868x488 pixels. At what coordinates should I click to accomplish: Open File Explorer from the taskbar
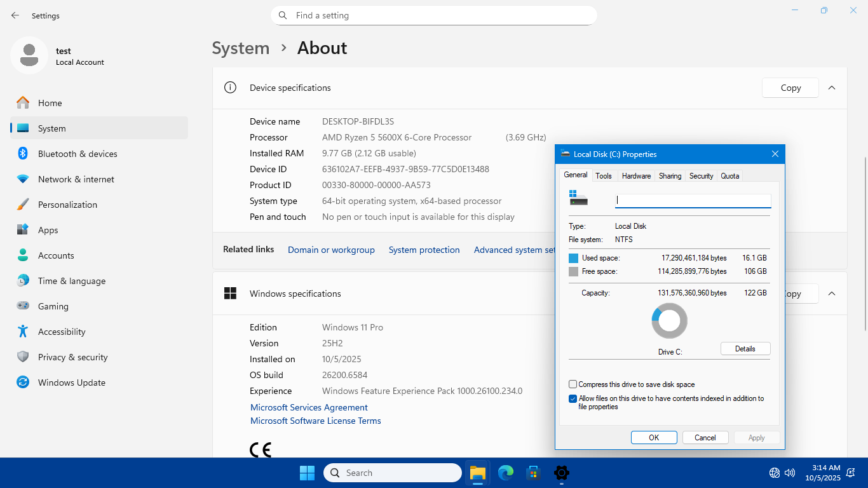478,473
